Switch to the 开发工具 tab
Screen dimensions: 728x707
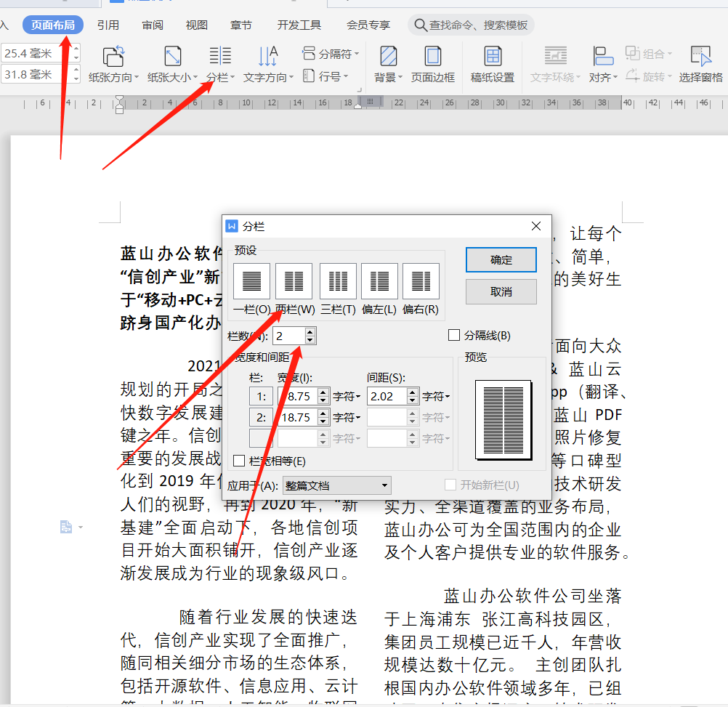pyautogui.click(x=299, y=25)
